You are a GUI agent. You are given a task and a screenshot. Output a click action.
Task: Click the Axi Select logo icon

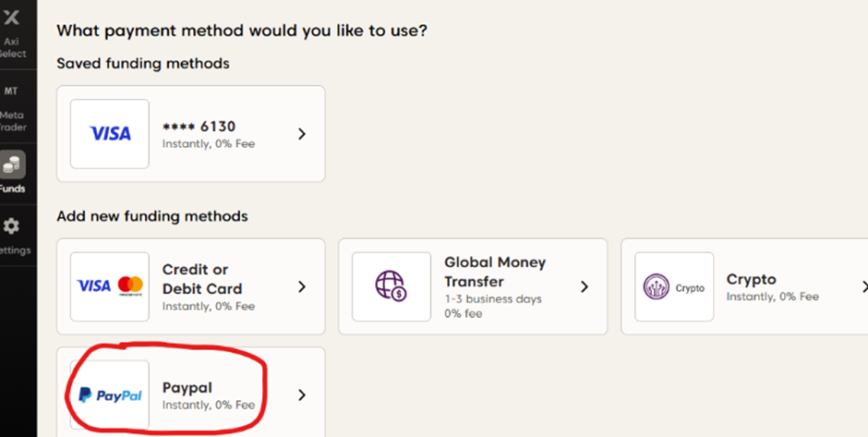coord(12,18)
